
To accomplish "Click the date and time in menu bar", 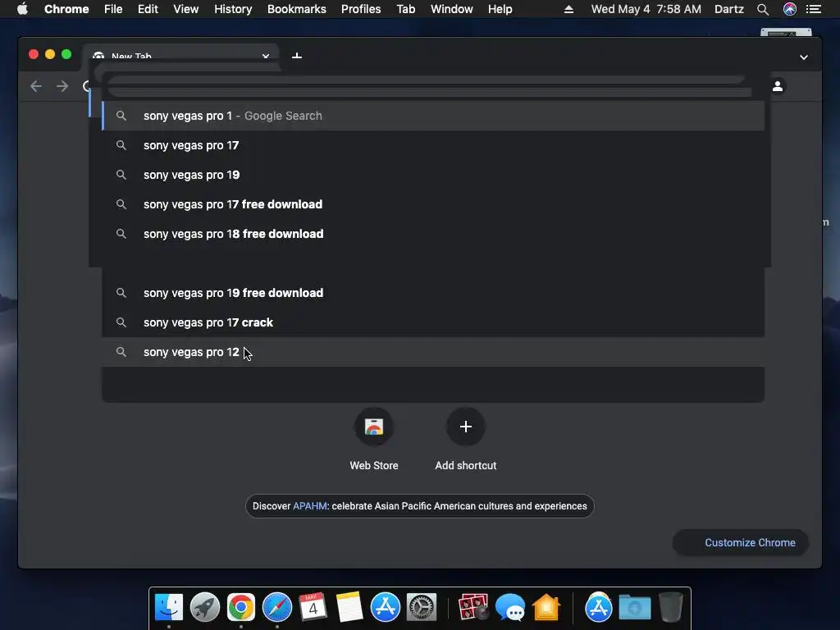I will tap(646, 9).
